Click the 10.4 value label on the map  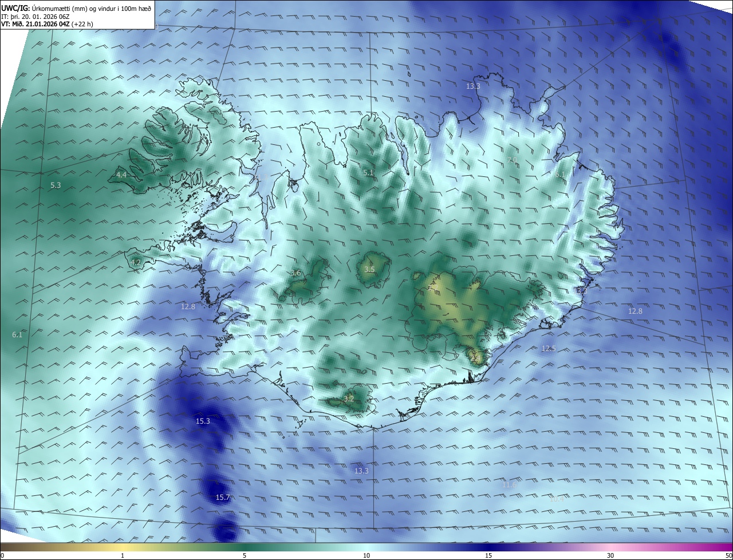(557, 499)
